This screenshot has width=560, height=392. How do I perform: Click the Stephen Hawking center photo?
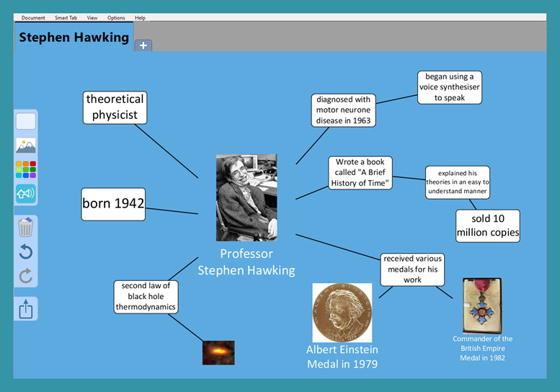tap(246, 197)
